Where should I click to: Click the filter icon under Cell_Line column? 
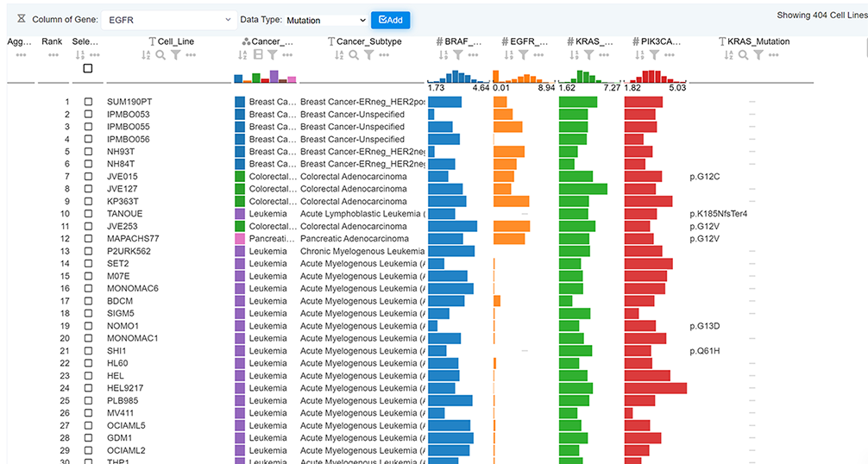[x=175, y=55]
